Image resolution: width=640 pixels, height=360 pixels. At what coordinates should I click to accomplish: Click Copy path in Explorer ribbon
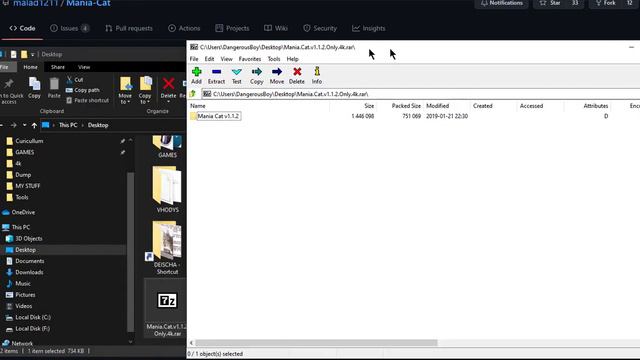click(x=83, y=90)
